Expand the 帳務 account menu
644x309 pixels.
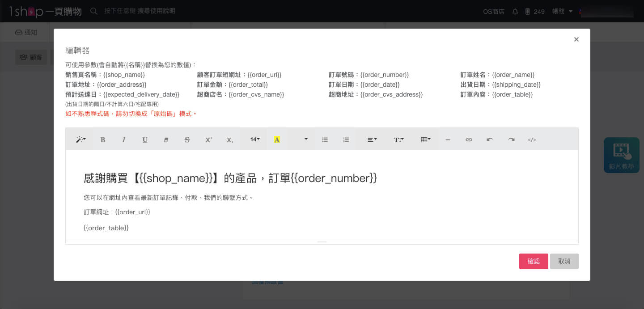(x=562, y=11)
